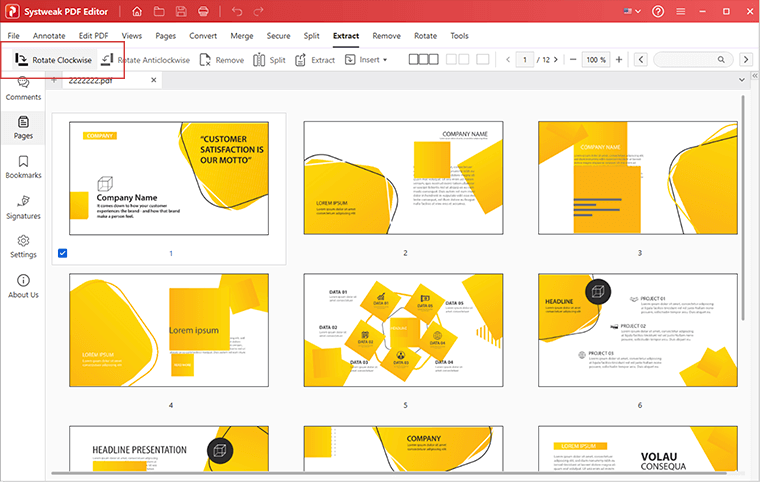Rotate page anticlockwise
Screen dimensions: 760x482
(x=145, y=60)
